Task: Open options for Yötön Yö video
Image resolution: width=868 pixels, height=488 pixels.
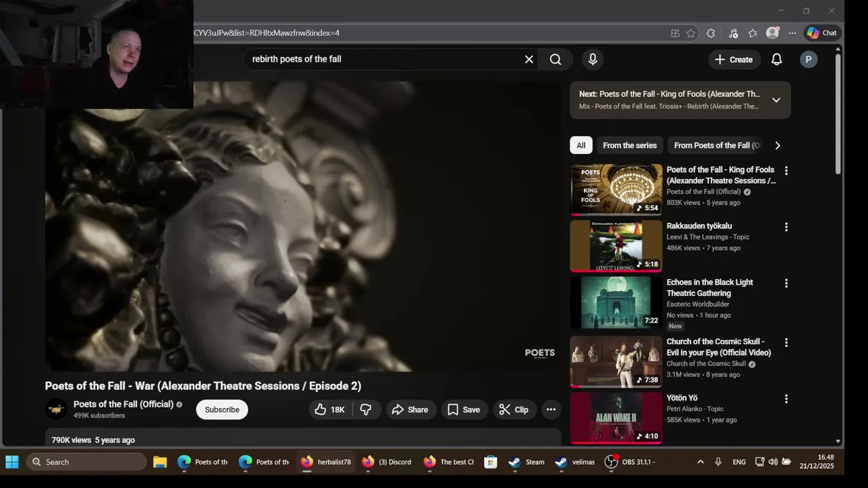Action: click(786, 399)
